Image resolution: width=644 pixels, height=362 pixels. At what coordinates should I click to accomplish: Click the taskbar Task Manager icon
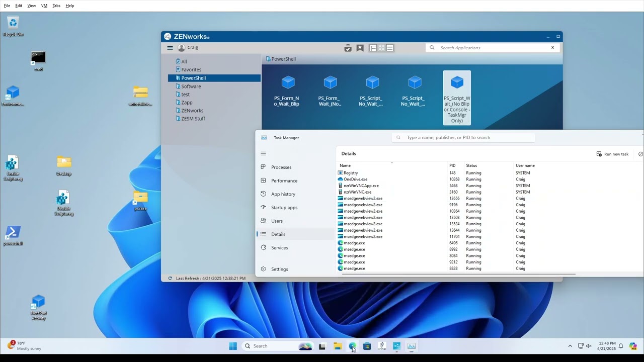[x=412, y=346]
